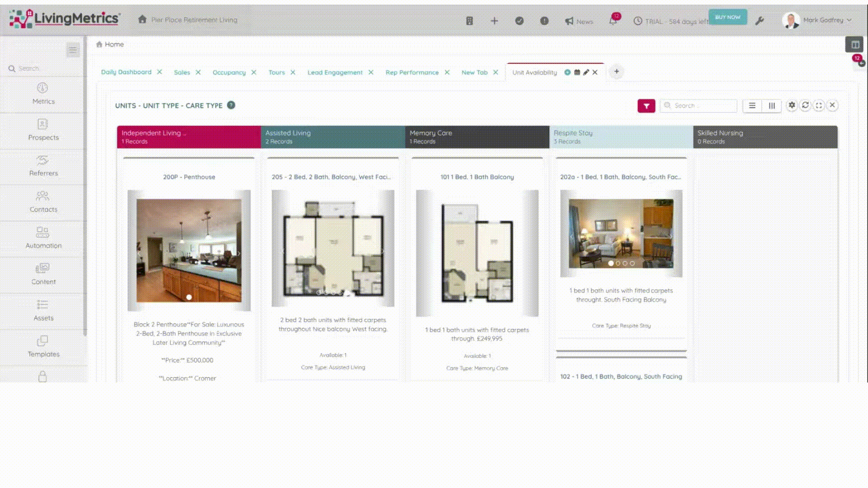Open the Referrers sidebar section

[43, 166]
